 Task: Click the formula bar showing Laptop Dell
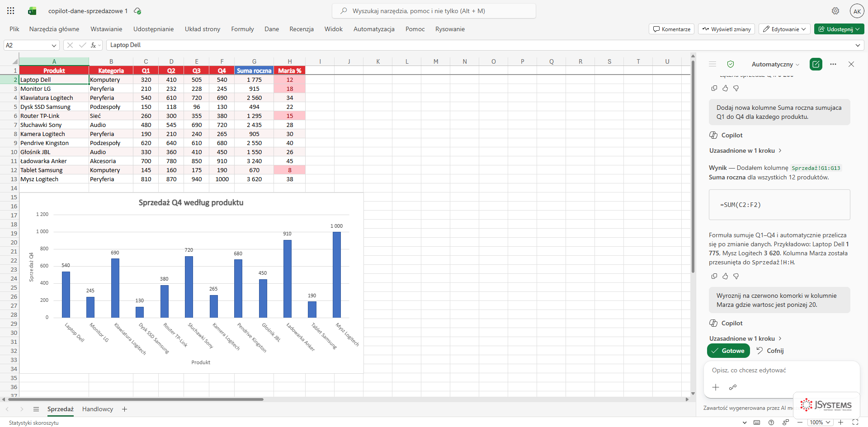pyautogui.click(x=479, y=45)
